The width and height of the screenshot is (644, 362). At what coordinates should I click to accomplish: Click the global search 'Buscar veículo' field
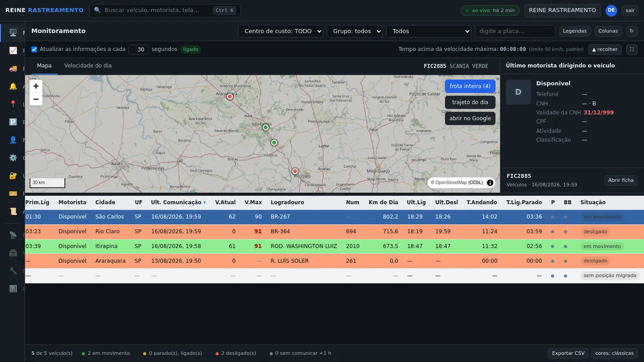pos(165,11)
